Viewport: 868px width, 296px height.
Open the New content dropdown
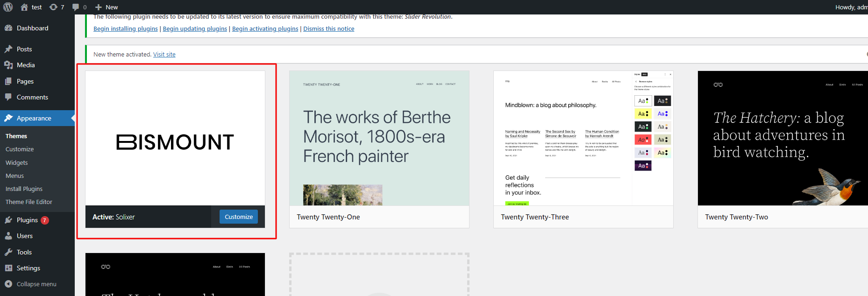pyautogui.click(x=107, y=7)
